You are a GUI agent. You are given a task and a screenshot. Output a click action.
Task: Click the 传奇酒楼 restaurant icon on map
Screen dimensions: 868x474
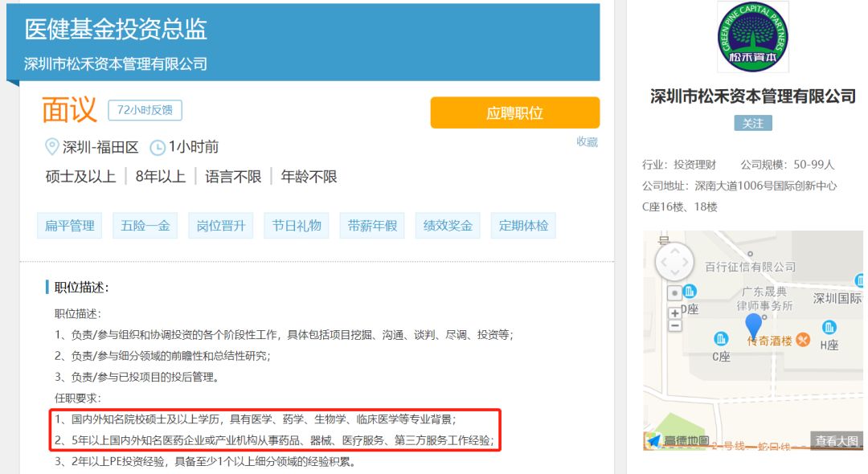pos(803,340)
